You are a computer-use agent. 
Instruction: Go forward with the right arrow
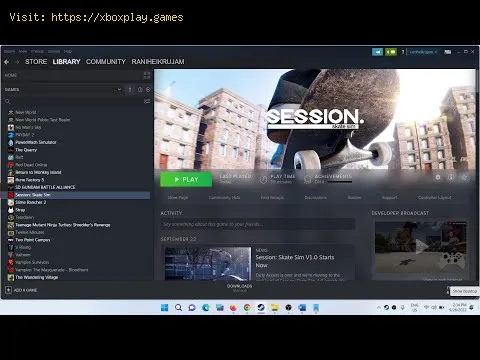tap(17, 62)
